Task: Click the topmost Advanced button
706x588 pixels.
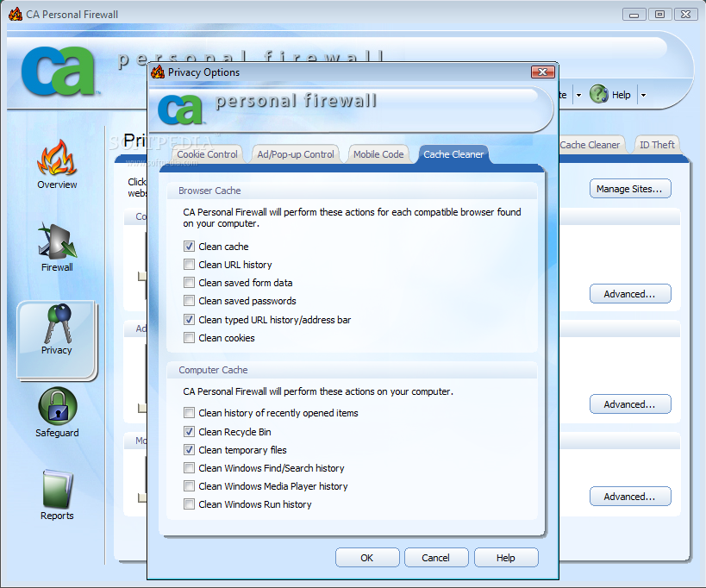Action: 630,294
